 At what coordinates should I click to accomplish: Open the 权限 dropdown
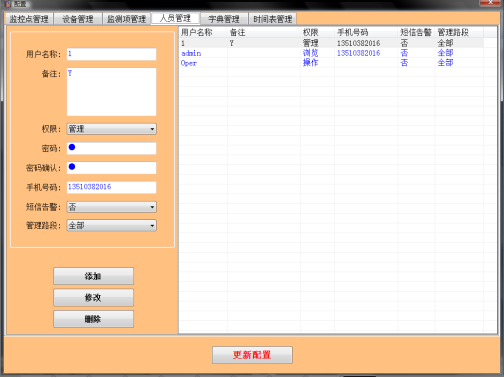111,129
